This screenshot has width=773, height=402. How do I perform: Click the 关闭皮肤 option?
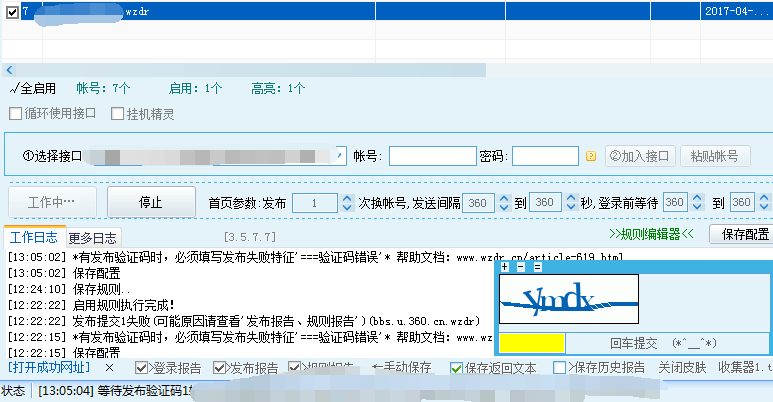[682, 368]
